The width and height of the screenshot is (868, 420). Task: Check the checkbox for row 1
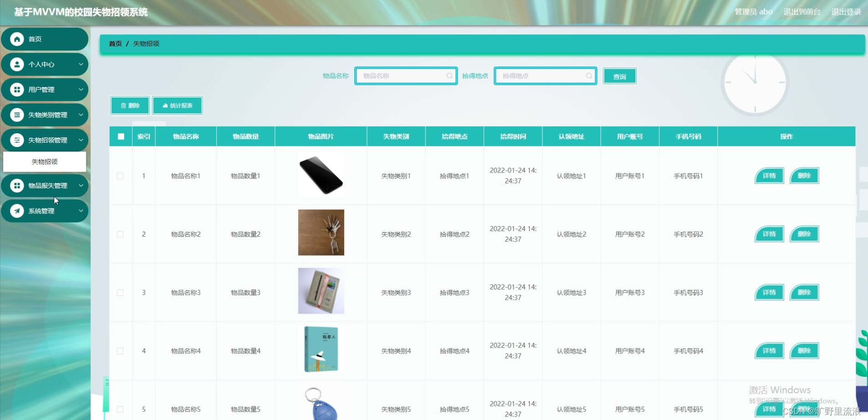coord(120,176)
